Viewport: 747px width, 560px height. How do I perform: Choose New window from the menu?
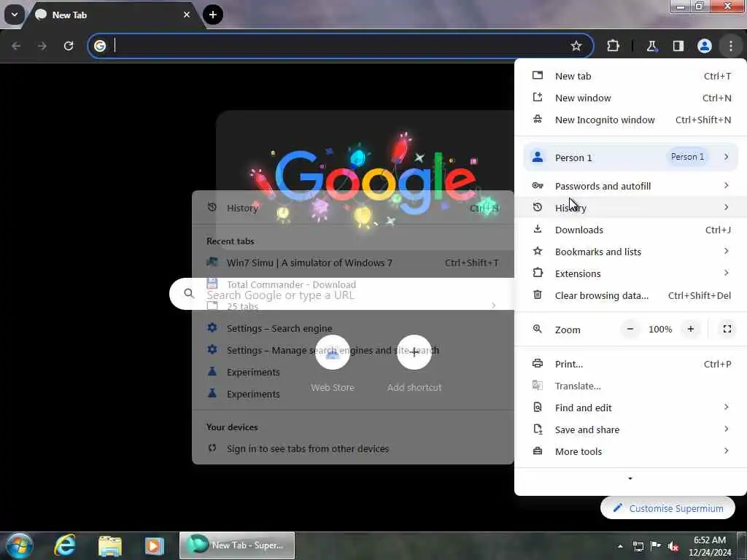coord(630,98)
